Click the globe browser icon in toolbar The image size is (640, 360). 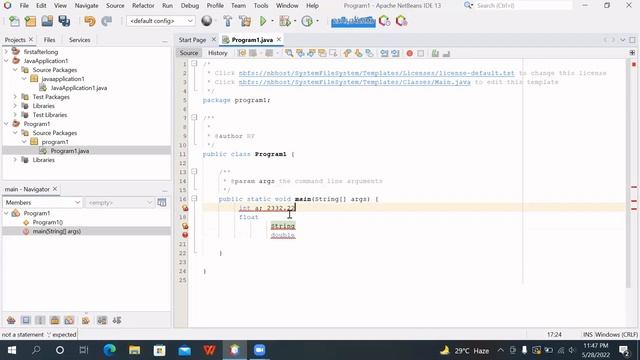(207, 21)
